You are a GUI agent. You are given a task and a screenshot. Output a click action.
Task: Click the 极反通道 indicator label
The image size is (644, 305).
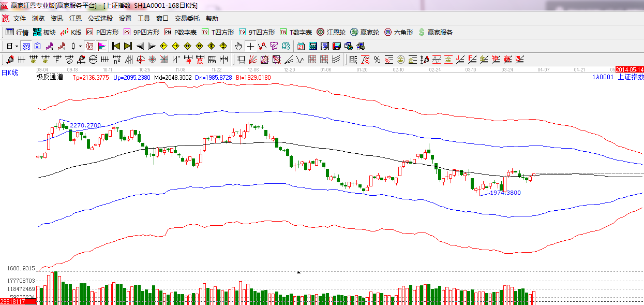50,77
